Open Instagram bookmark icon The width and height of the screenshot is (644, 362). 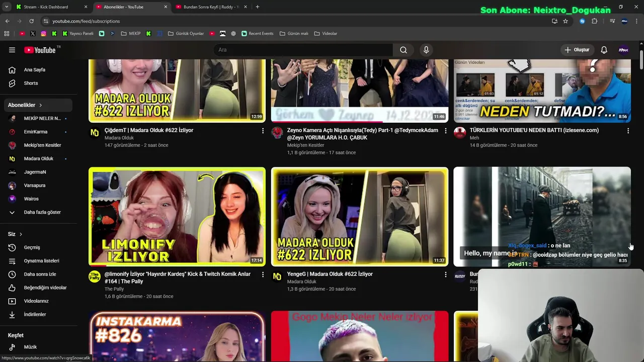(x=43, y=34)
